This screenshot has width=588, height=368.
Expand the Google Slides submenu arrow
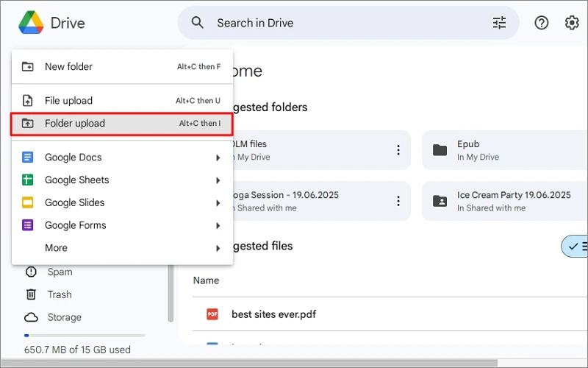(x=218, y=203)
